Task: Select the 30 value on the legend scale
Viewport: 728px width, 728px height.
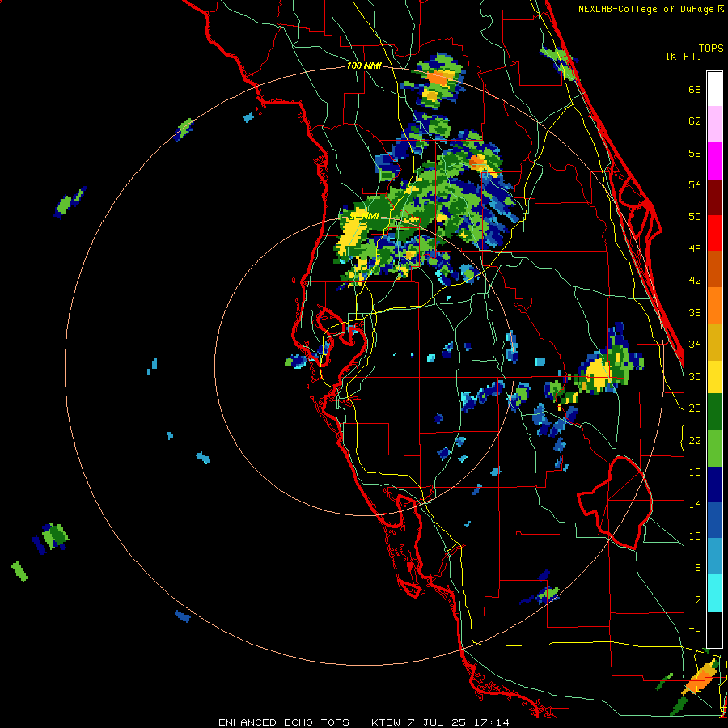Action: click(x=695, y=376)
